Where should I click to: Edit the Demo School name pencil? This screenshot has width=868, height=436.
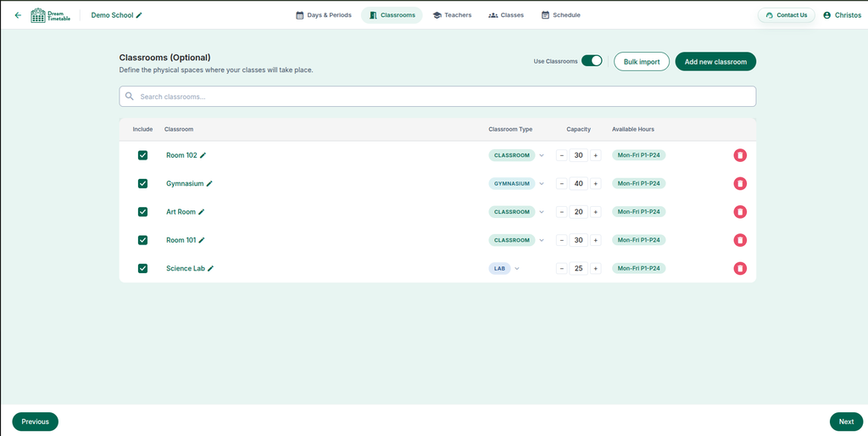click(139, 15)
